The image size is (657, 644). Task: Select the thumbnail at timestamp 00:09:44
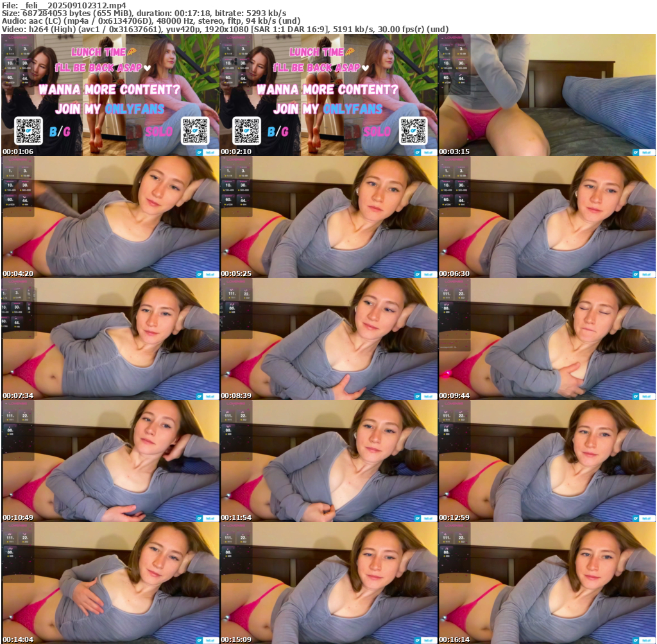(x=547, y=339)
